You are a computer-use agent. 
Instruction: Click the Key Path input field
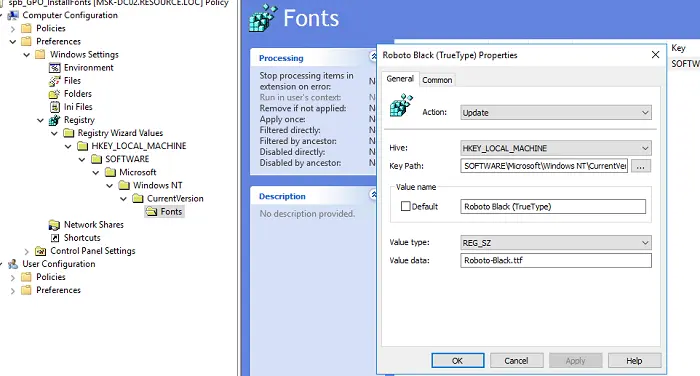(544, 166)
